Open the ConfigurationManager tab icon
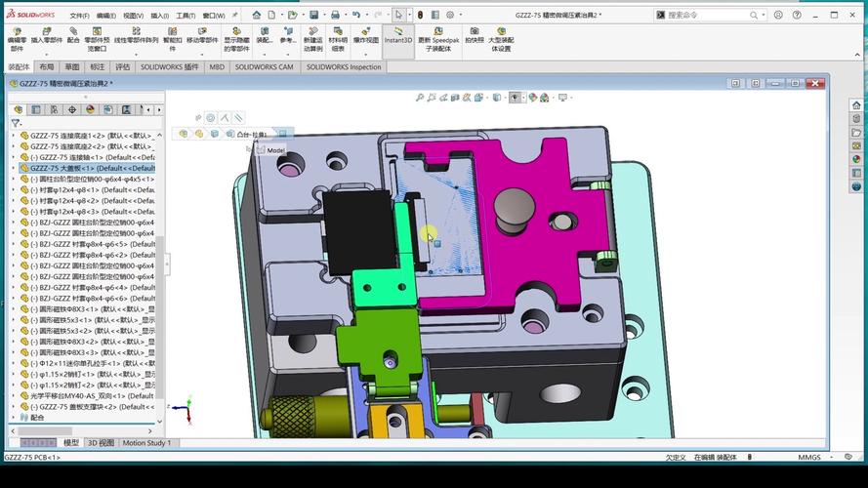 [x=55, y=109]
